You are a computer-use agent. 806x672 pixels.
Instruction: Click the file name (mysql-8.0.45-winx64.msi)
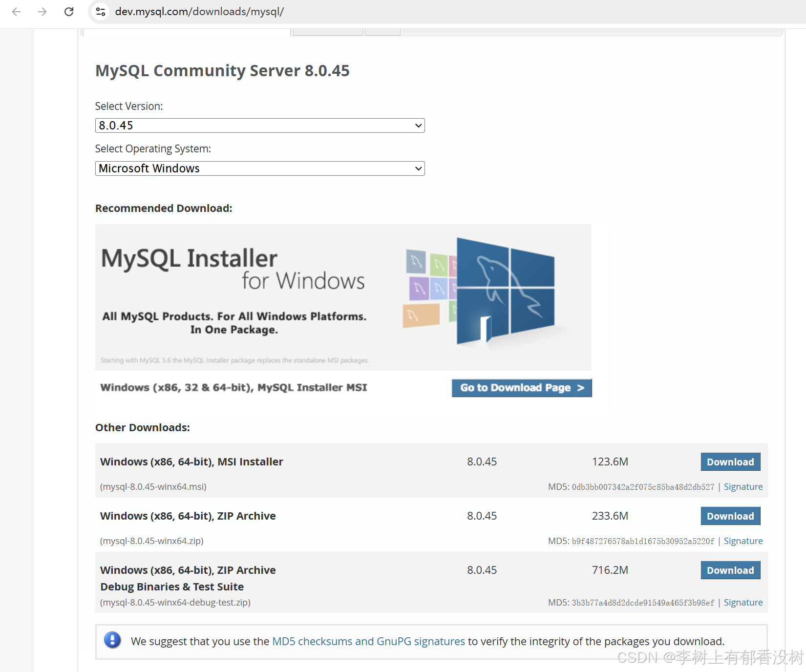pyautogui.click(x=153, y=487)
